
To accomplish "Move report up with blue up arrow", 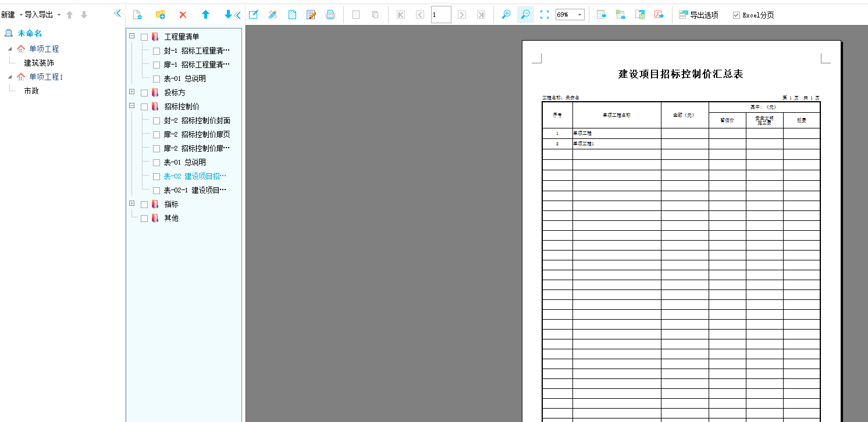I will (x=205, y=15).
